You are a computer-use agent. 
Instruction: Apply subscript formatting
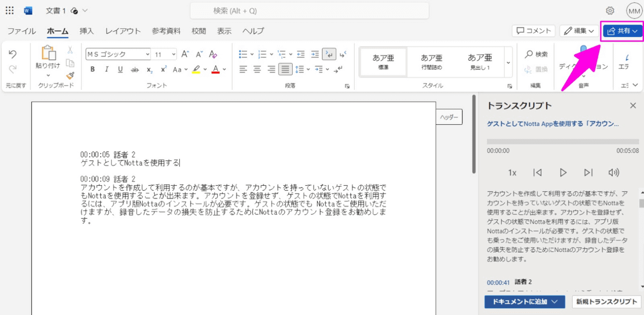pyautogui.click(x=150, y=70)
